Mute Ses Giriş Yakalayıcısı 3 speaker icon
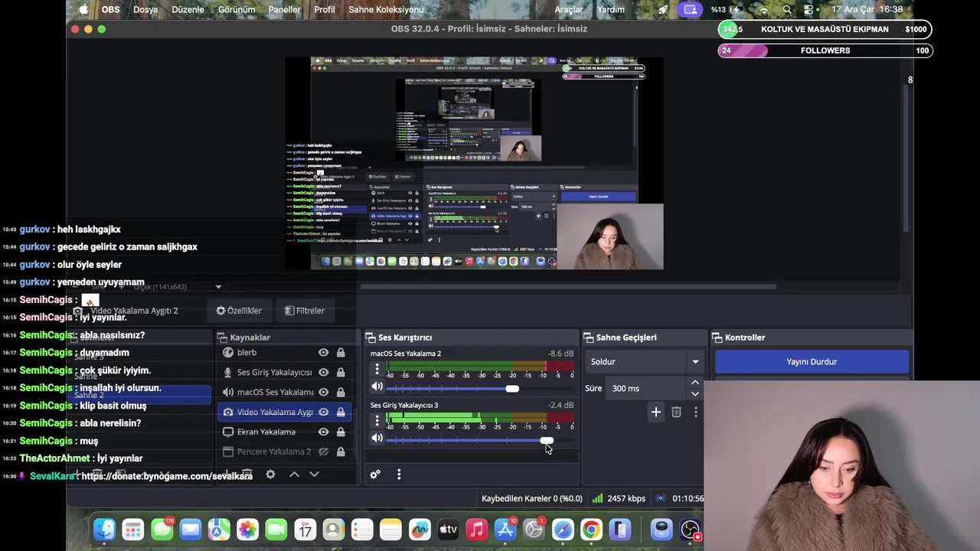Screen dimensions: 980x551 (377, 439)
